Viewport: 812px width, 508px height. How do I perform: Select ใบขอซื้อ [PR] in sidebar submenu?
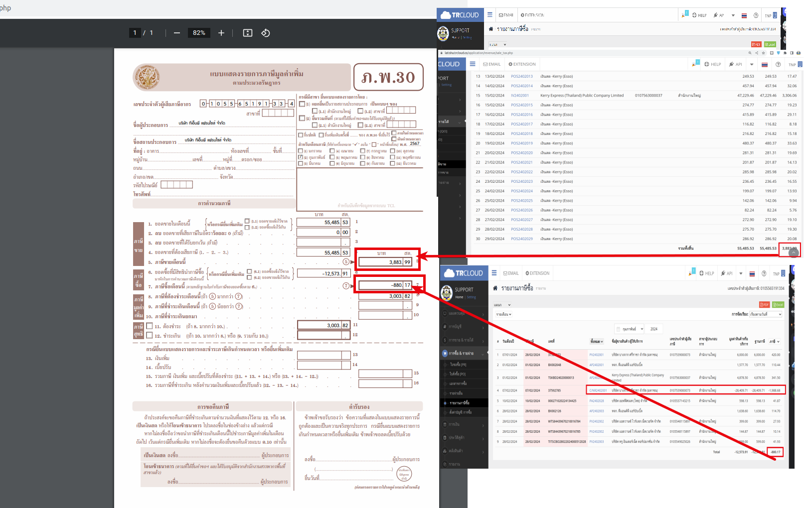pos(459,365)
